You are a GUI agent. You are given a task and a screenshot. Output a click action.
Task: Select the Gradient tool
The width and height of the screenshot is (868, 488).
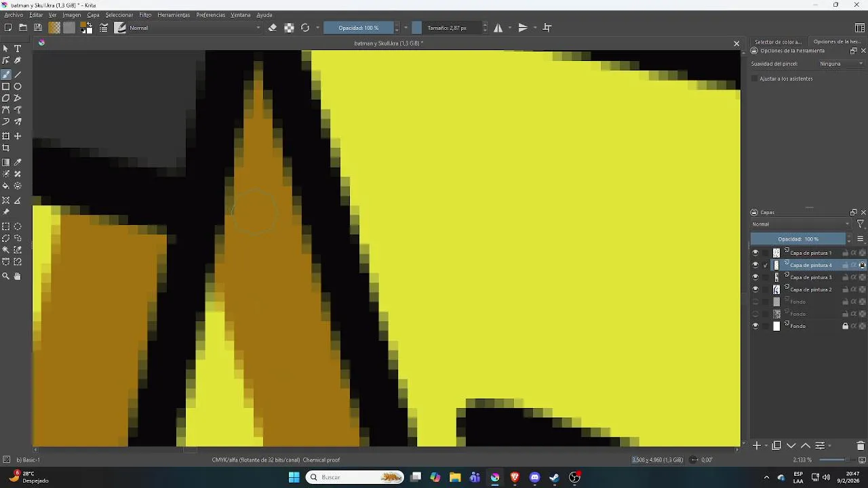click(x=6, y=163)
